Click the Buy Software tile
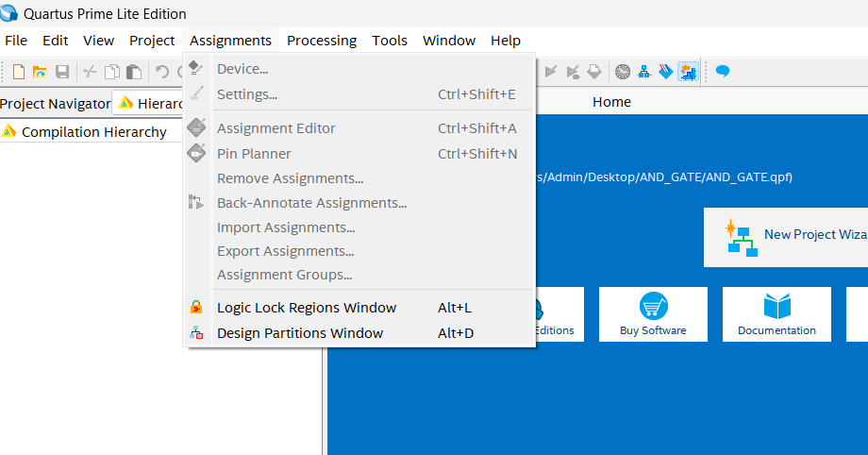The width and height of the screenshot is (868, 455). tap(653, 314)
